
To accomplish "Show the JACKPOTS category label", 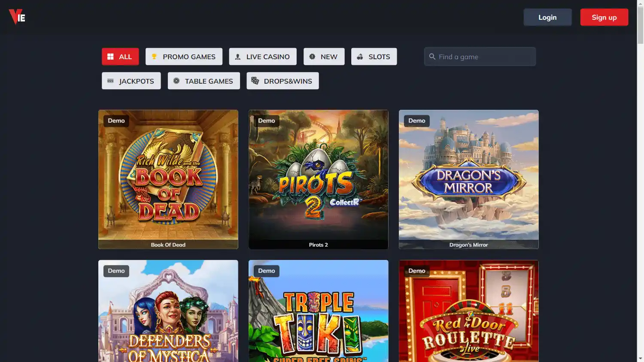I will (137, 81).
